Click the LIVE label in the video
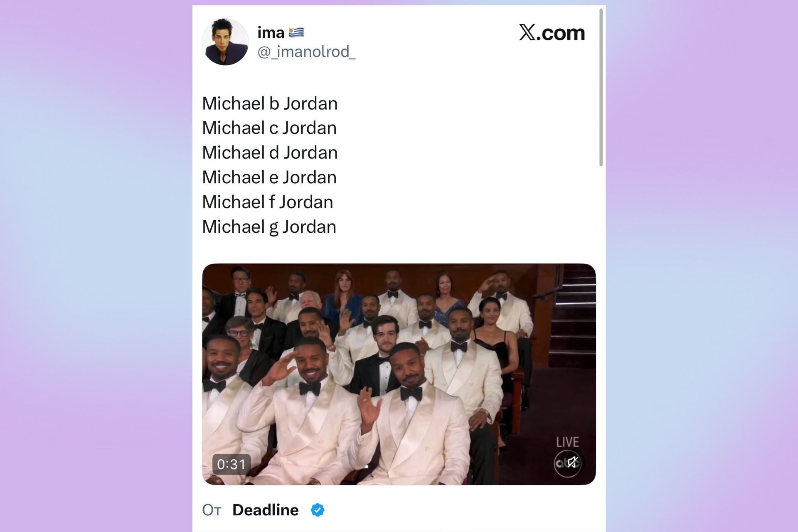 coord(567,442)
